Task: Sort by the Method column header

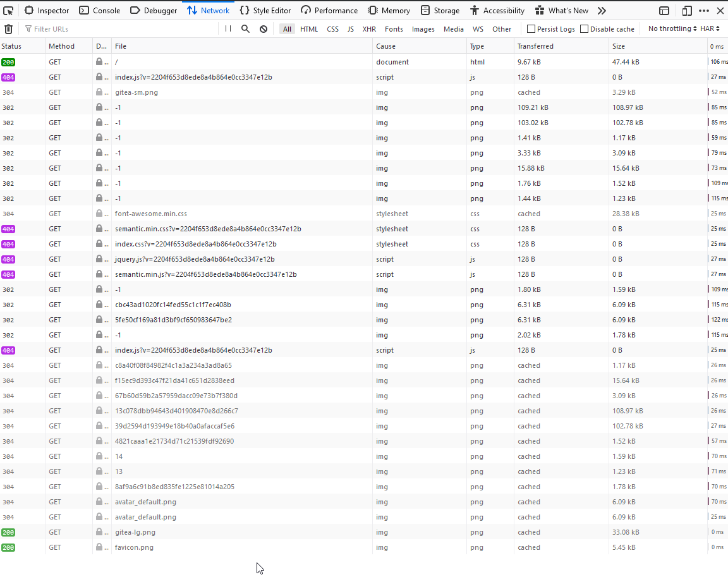Action: click(x=69, y=46)
